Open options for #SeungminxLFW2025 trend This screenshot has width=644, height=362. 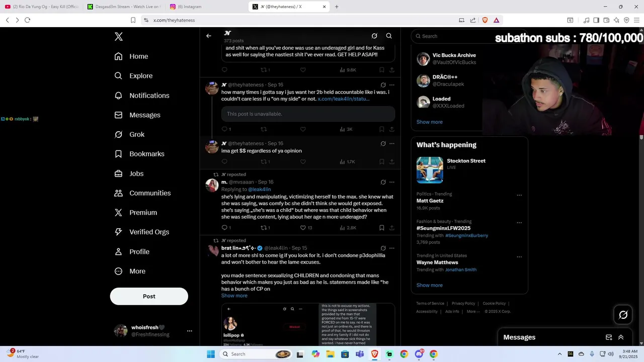click(519, 223)
